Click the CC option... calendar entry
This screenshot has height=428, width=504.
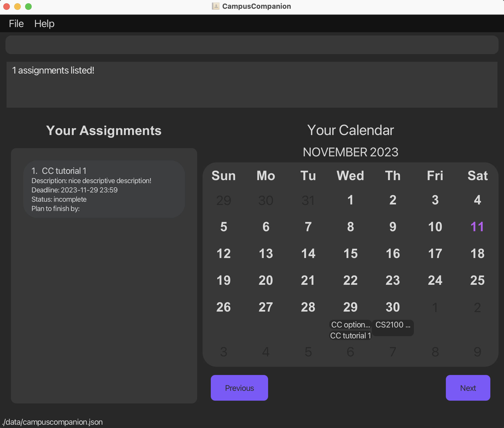(x=350, y=325)
